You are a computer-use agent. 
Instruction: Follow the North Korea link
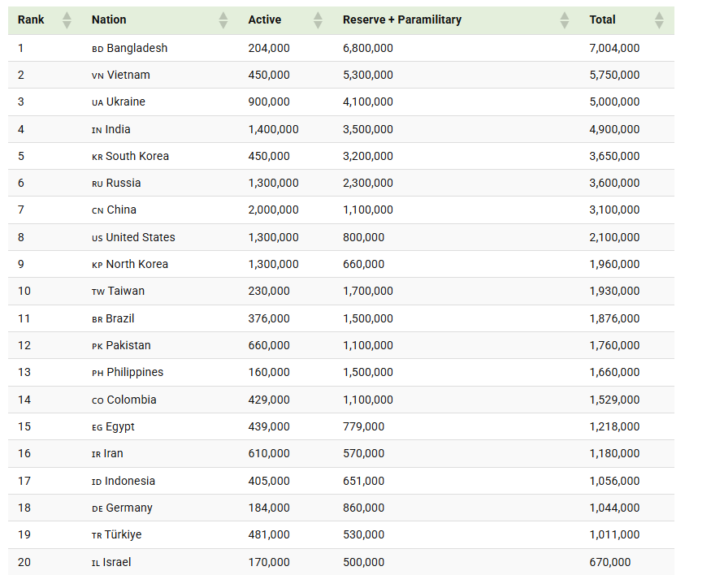click(137, 264)
